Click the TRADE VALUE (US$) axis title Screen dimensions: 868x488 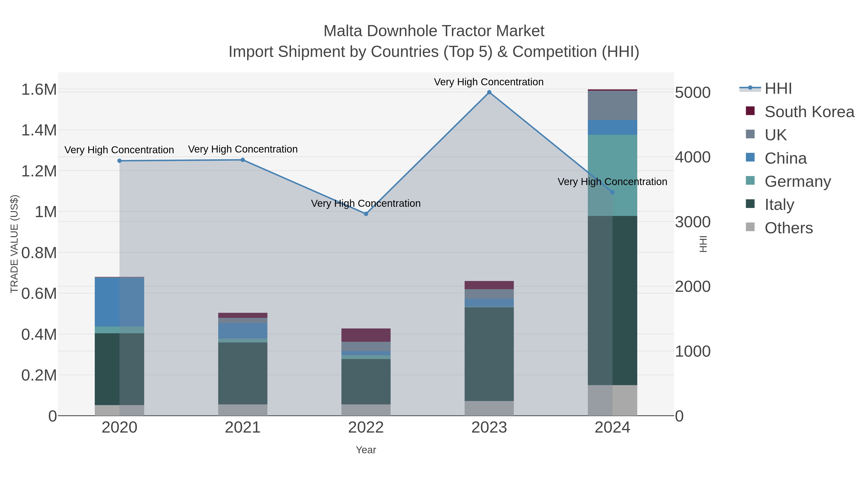tap(14, 244)
